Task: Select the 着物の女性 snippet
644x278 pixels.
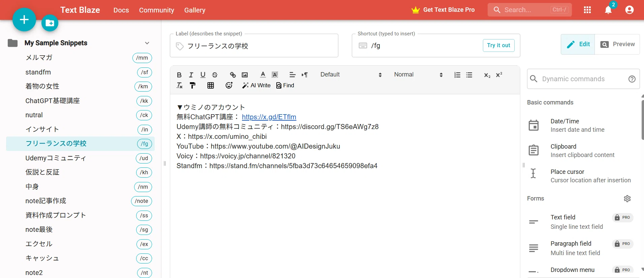Action: [80, 86]
